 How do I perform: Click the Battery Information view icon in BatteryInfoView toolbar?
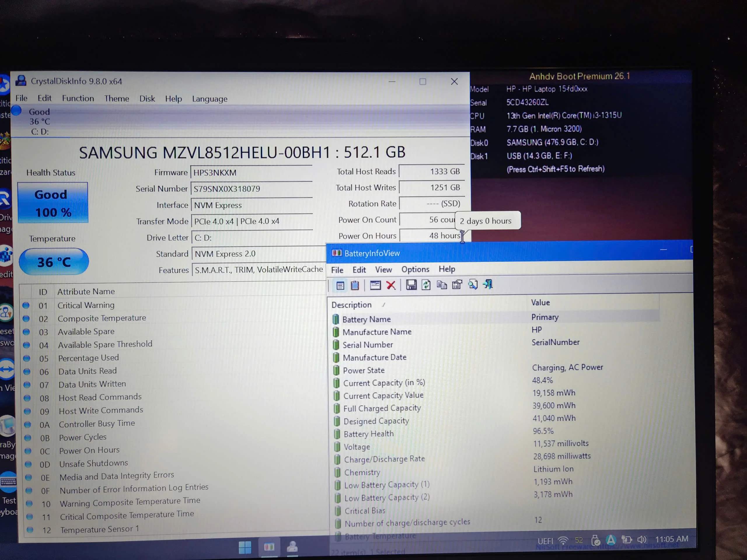click(340, 286)
